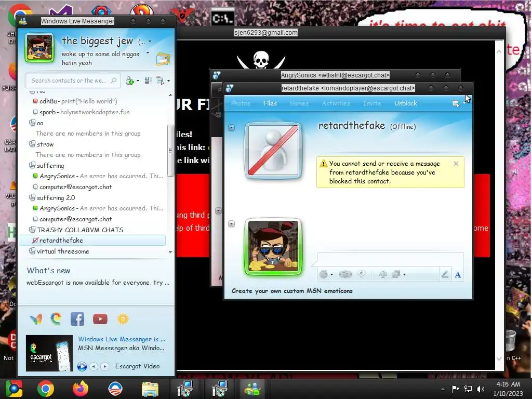This screenshot has height=399, width=532.
Task: Expand the add contact dropdown arrow
Action: click(x=137, y=81)
